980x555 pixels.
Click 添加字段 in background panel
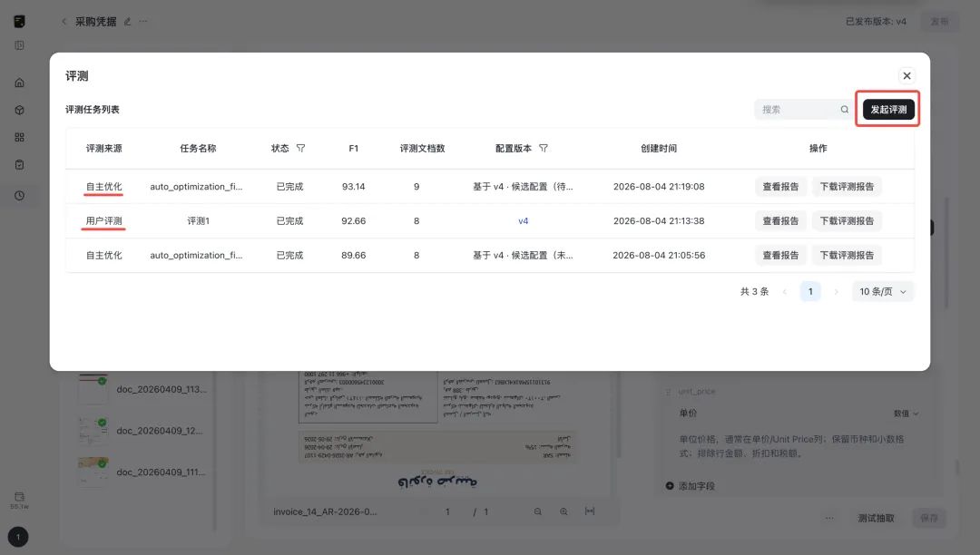coord(691,486)
